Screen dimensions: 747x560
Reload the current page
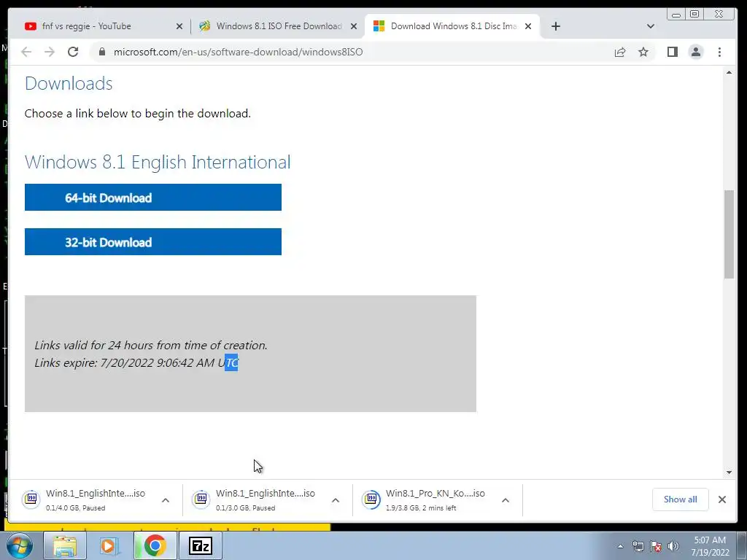[x=73, y=52]
